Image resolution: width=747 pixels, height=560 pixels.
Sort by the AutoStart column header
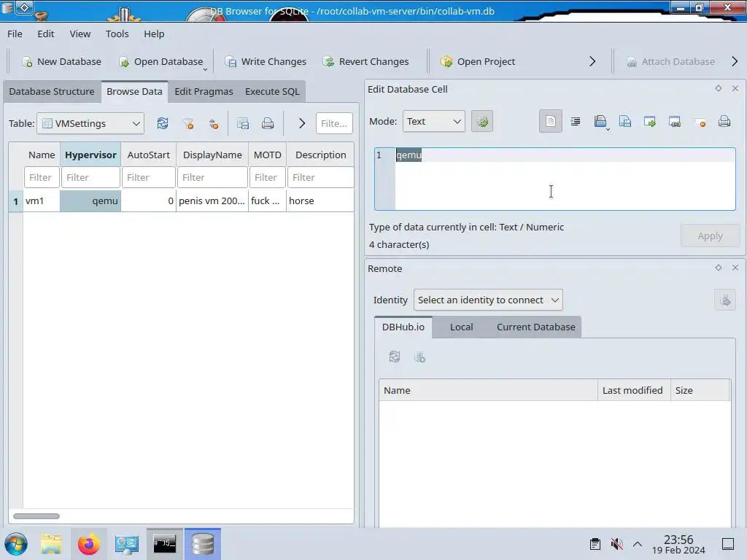[x=148, y=155]
